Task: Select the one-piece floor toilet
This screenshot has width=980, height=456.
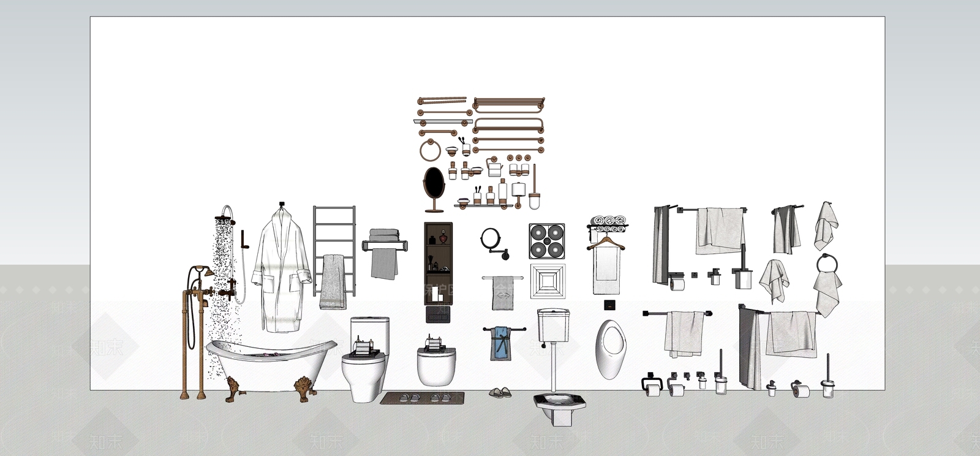Action: pos(366,360)
